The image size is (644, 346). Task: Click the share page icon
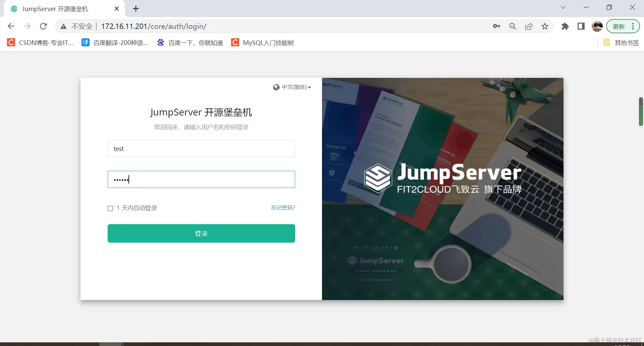(529, 26)
